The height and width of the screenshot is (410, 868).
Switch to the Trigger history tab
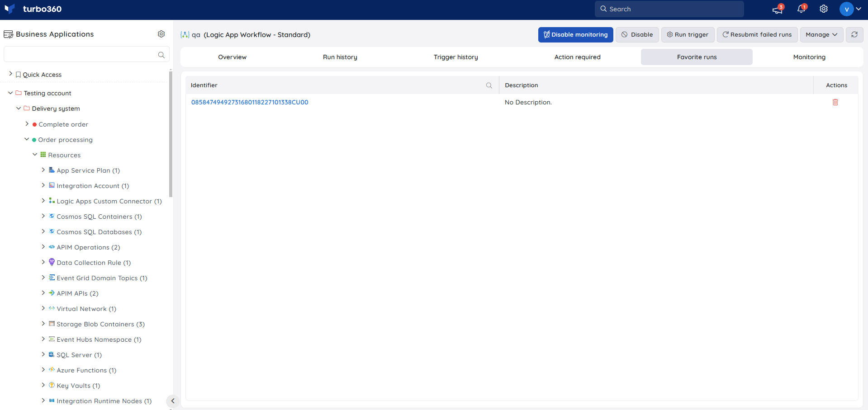(x=456, y=57)
